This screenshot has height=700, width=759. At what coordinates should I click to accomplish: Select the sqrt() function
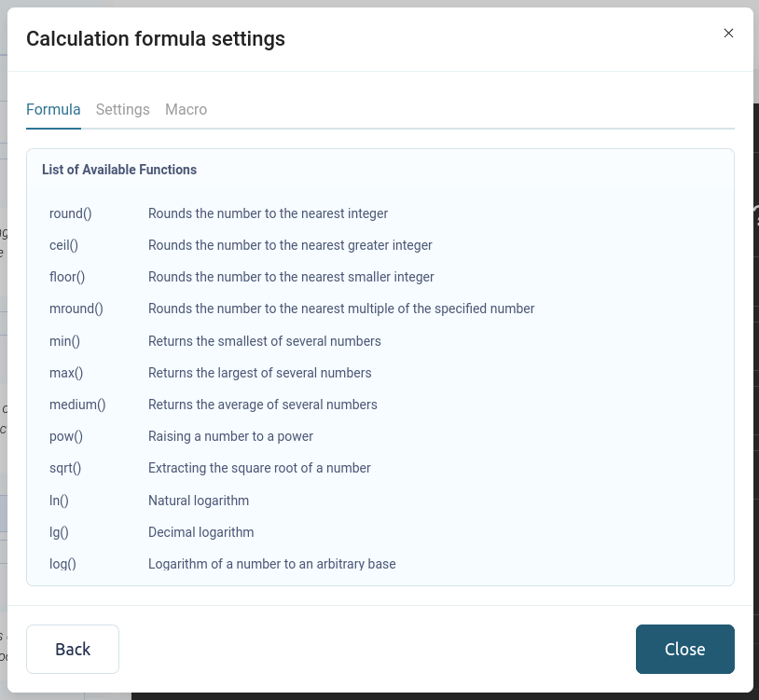coord(65,468)
